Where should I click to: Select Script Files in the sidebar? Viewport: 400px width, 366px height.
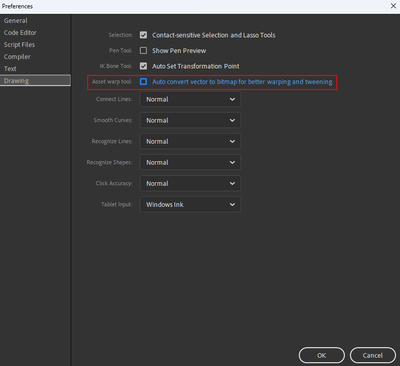tap(19, 45)
